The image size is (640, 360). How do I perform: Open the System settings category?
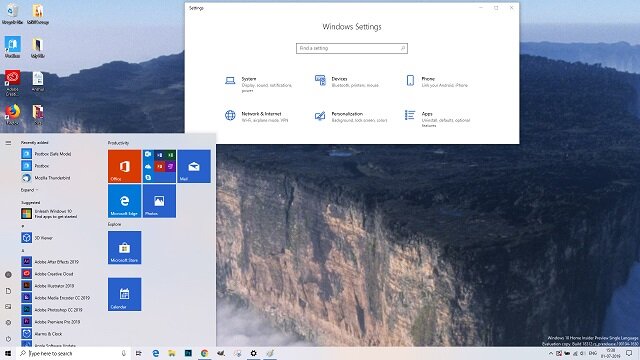(259, 84)
